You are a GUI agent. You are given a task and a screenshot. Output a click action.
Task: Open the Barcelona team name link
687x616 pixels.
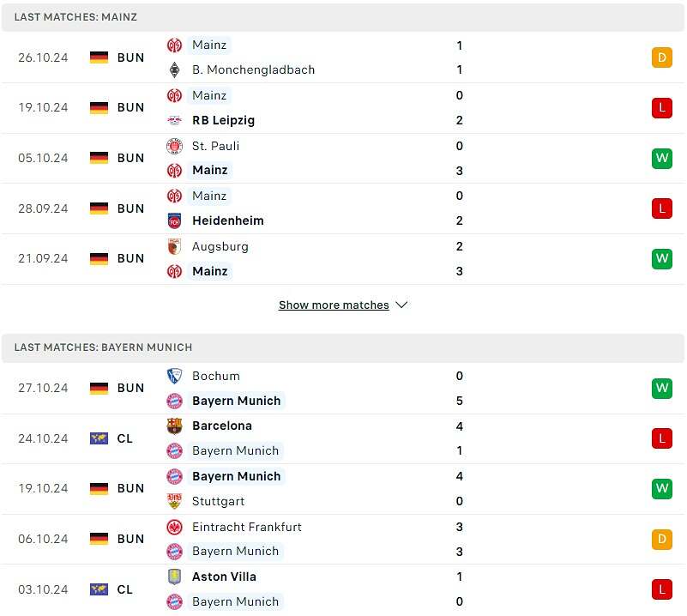(x=222, y=426)
